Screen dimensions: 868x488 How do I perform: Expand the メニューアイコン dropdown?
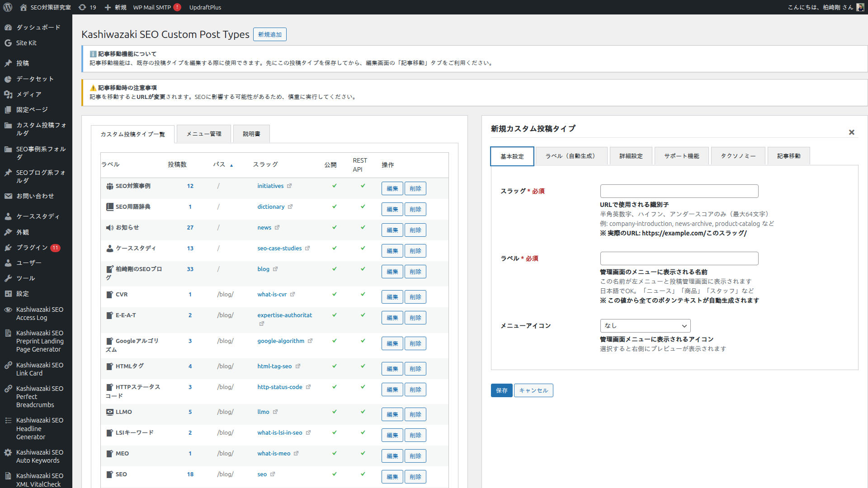(645, 326)
